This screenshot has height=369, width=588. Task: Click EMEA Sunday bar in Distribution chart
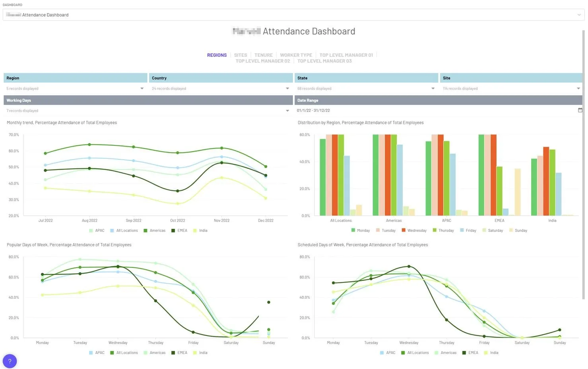tap(517, 192)
